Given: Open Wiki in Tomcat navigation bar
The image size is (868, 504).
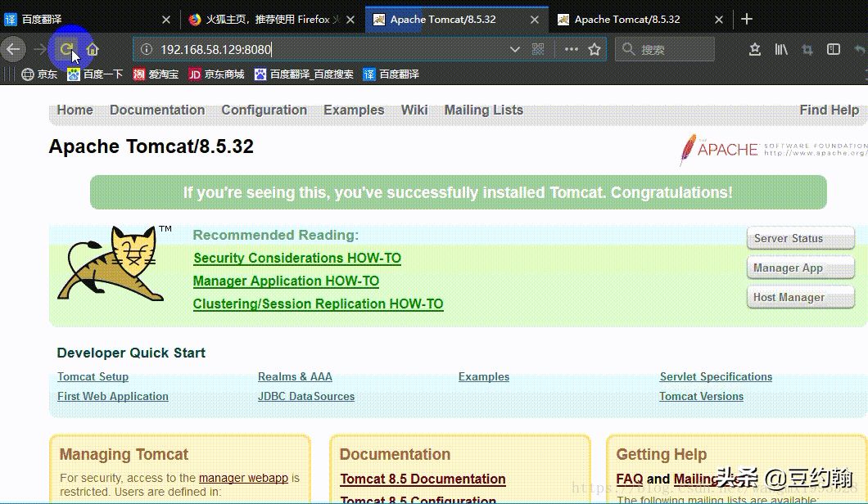Looking at the screenshot, I should (414, 110).
